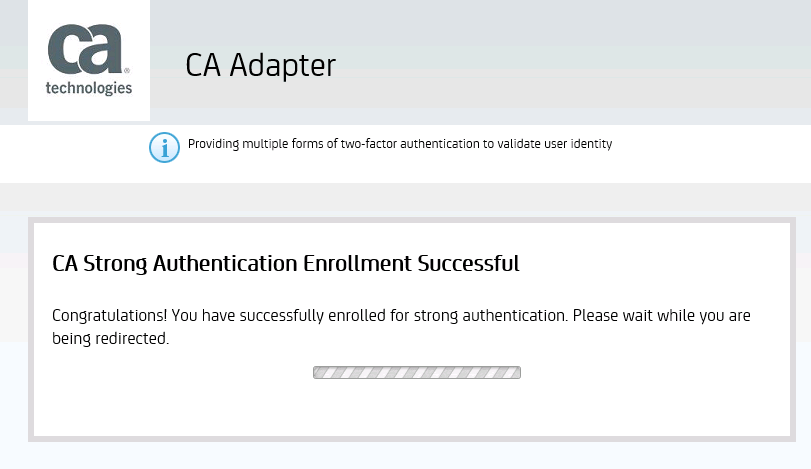The height and width of the screenshot is (469, 811).
Task: Click the right end of the progress bar
Action: point(517,372)
